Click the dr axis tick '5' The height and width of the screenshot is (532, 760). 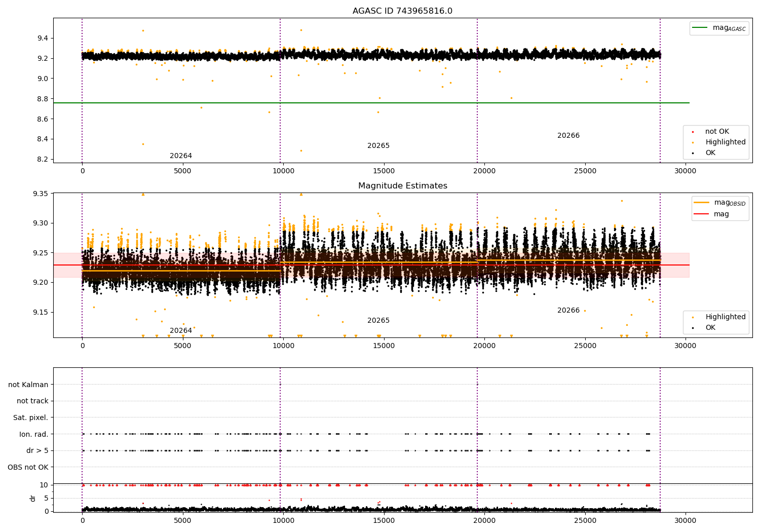pyautogui.click(x=47, y=499)
